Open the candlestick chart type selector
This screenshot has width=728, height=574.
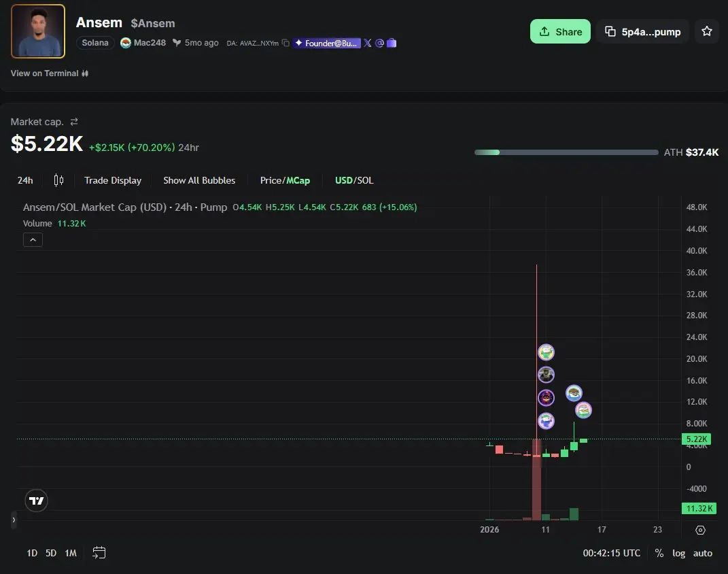[x=58, y=180]
